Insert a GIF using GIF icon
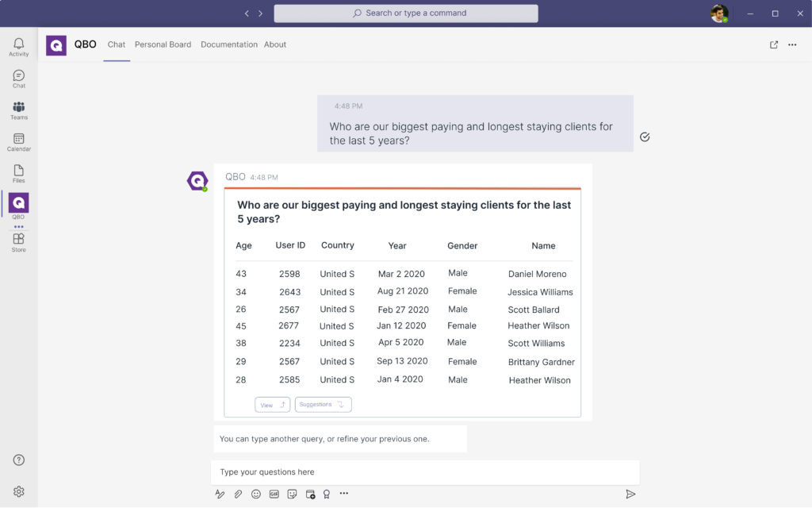 click(274, 494)
